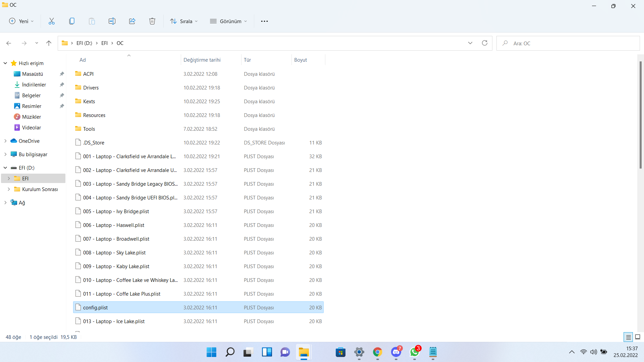The width and height of the screenshot is (644, 362).
Task: Click the Share icon in toolbar
Action: pyautogui.click(x=132, y=21)
